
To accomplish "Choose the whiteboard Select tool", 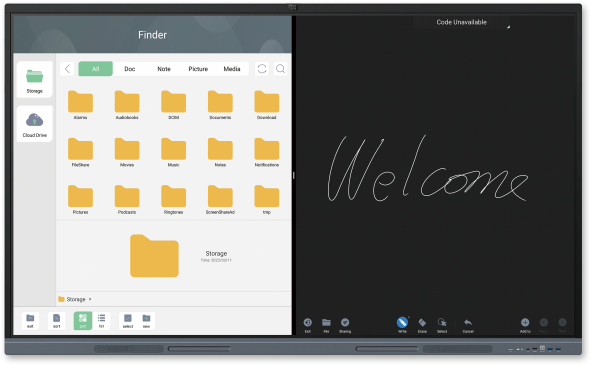I will (442, 325).
